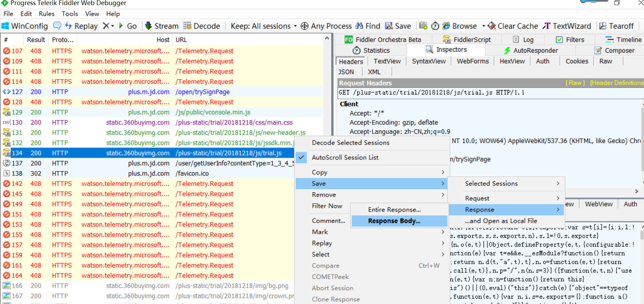Click the Replay arrows icon
The image size is (644, 304).
tap(68, 26)
